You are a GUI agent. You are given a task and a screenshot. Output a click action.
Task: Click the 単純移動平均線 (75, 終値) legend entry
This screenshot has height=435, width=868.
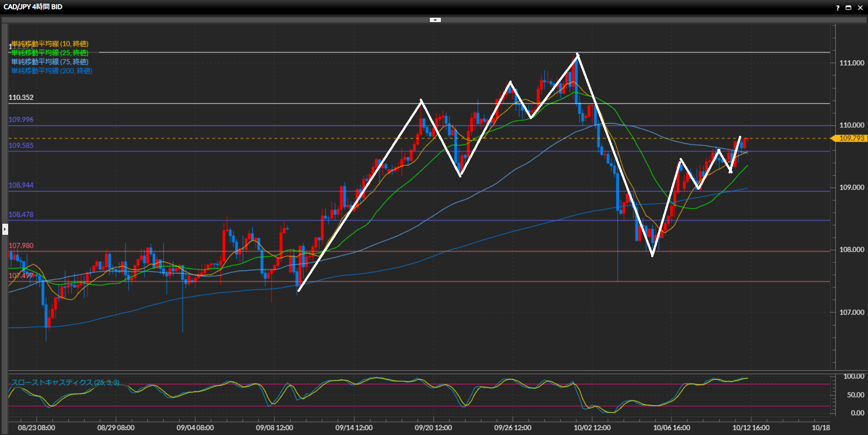tap(50, 62)
